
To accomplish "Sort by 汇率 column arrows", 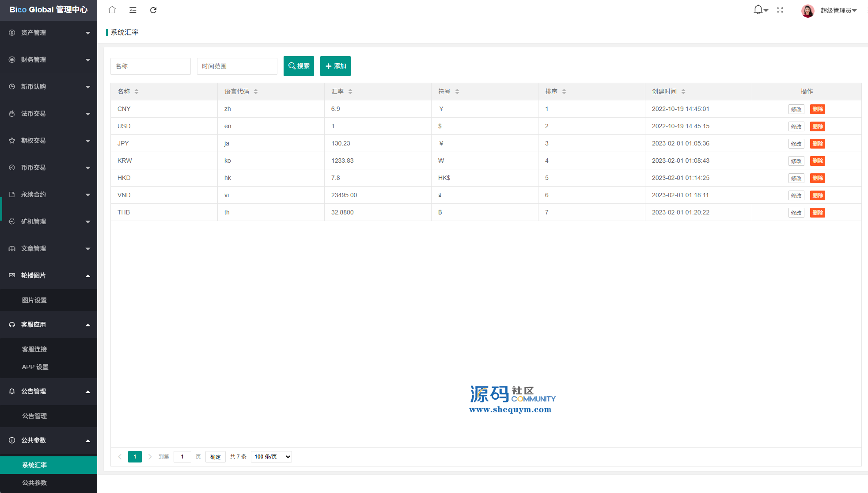I will [350, 92].
